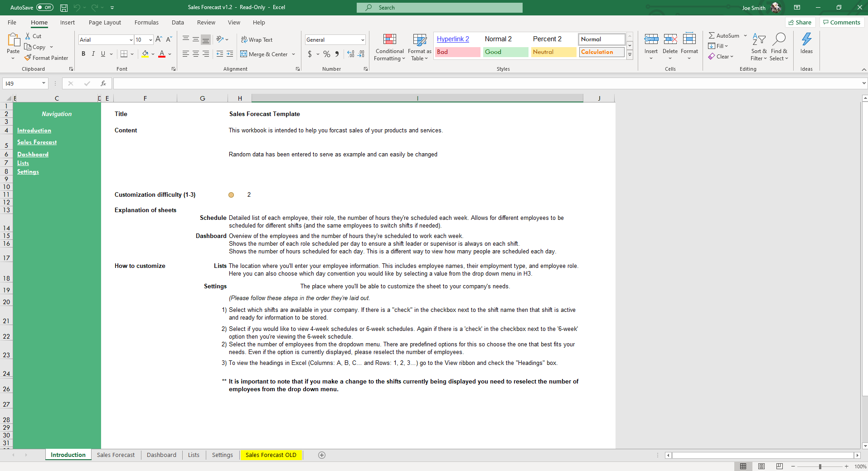Click the Format Painter brush

click(28, 58)
